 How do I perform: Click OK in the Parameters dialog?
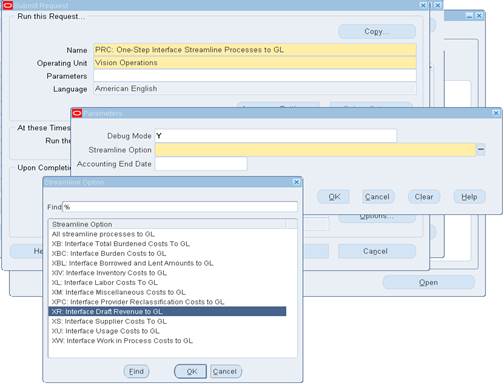[x=334, y=197]
